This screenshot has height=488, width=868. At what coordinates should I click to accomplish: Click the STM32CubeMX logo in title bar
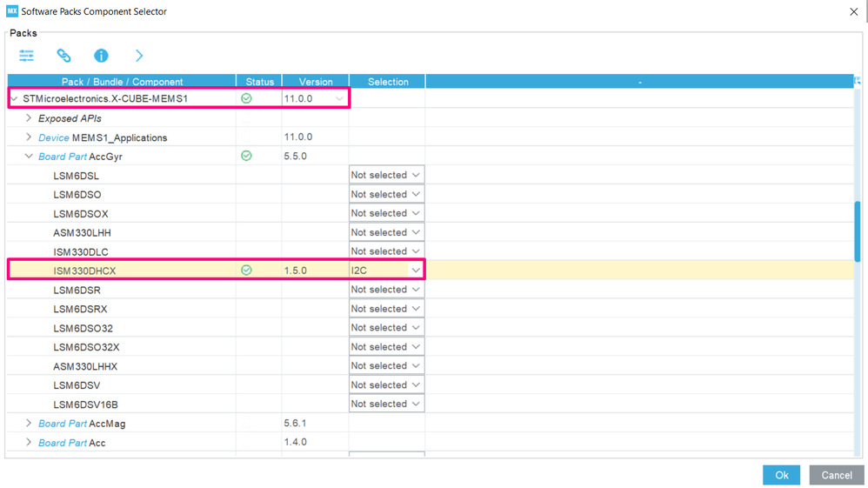tap(11, 11)
